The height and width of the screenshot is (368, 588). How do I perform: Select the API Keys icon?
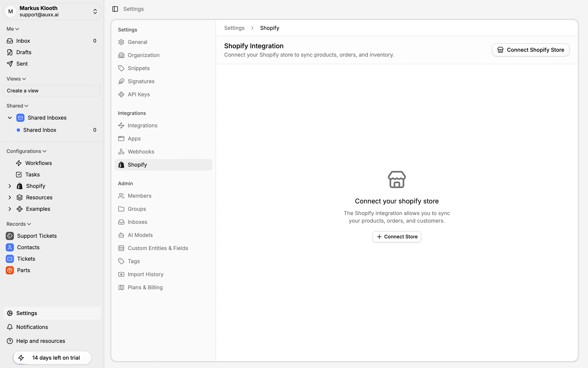[121, 94]
